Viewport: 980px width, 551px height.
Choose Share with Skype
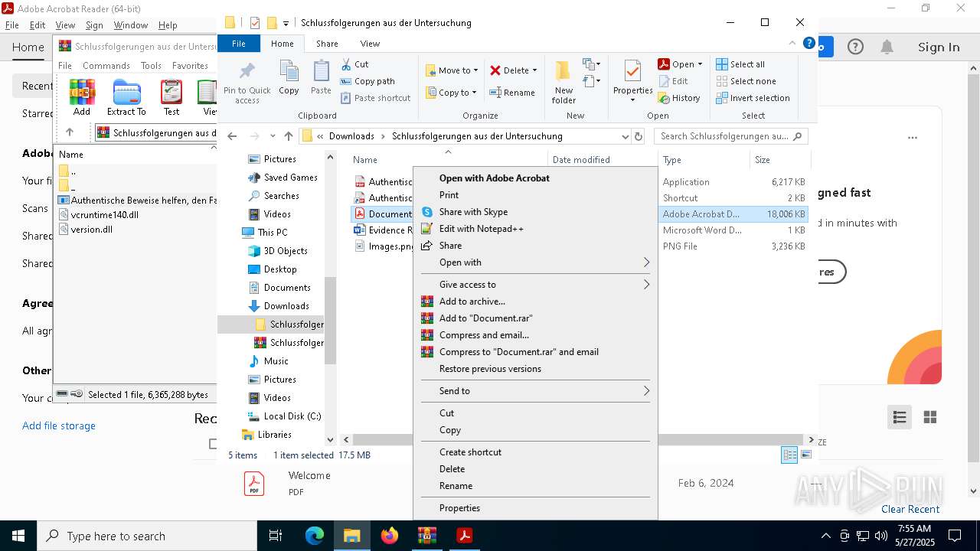point(534,212)
